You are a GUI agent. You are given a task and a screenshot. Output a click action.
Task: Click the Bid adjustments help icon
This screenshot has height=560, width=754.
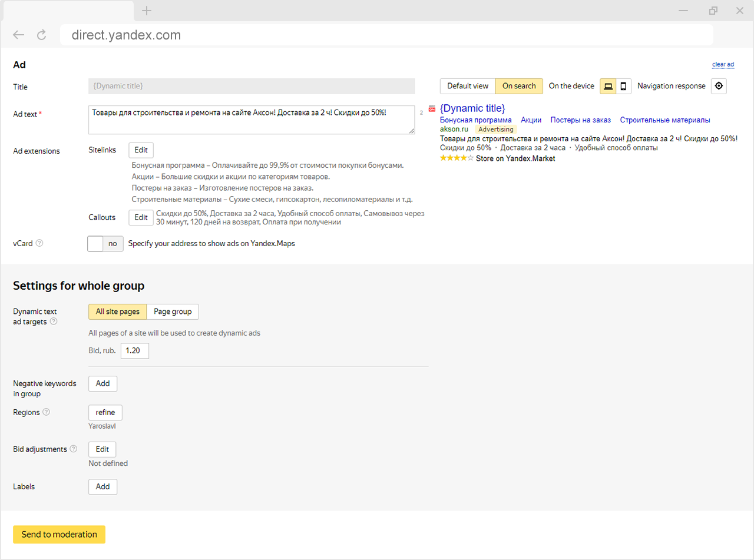click(74, 449)
